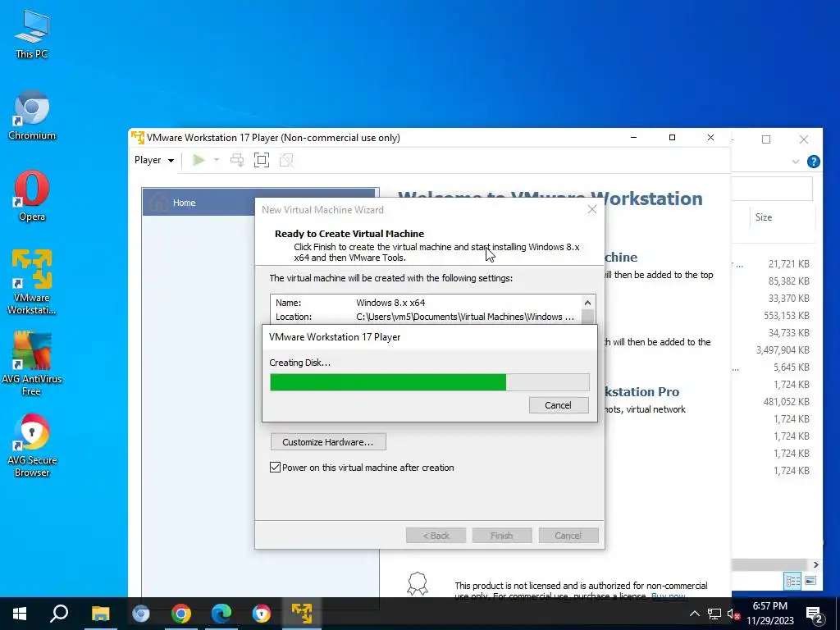The height and width of the screenshot is (630, 840).
Task: Open the notification center icon
Action: click(x=815, y=614)
